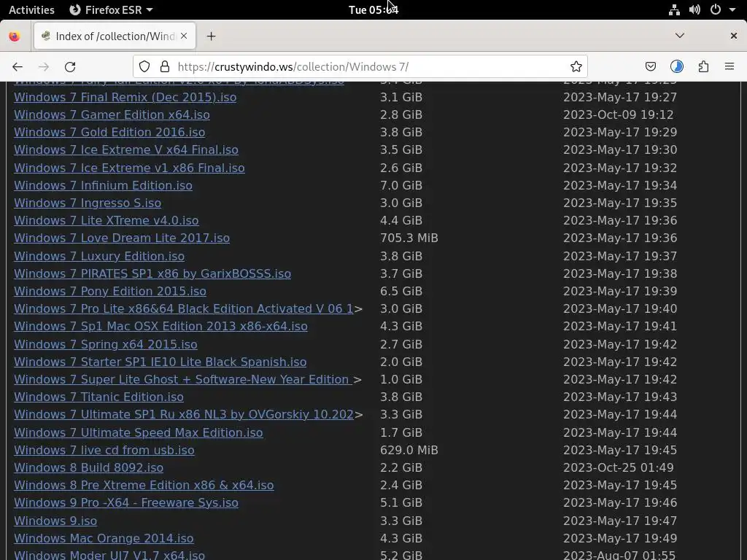Click the date 2023-Oct-09 19:12
The image size is (747, 560).
tap(619, 114)
